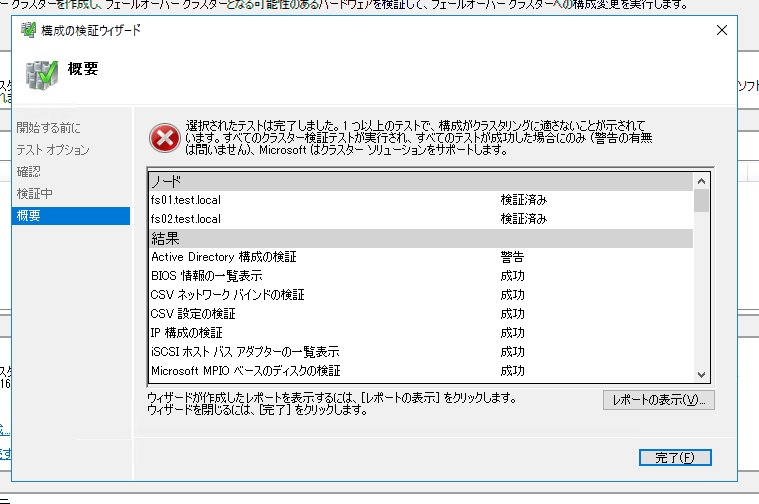
Task: Select 検証中 wizard step
Action: click(x=35, y=194)
